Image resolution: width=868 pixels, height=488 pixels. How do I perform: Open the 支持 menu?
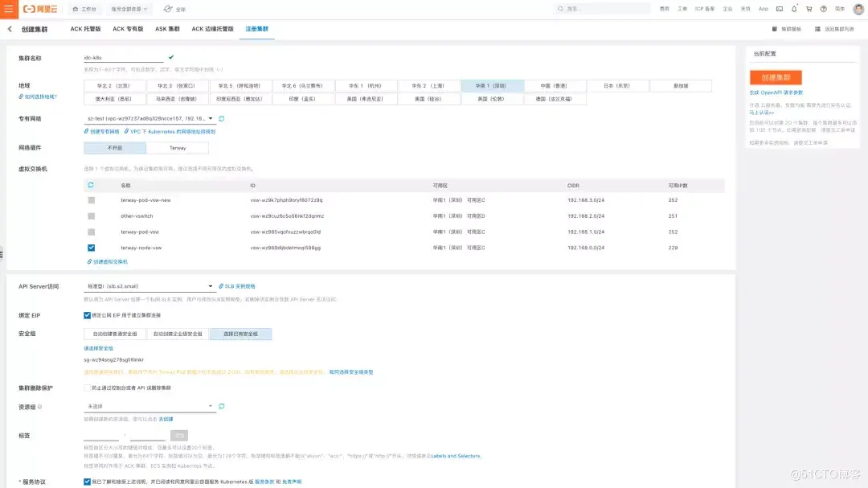pos(746,9)
